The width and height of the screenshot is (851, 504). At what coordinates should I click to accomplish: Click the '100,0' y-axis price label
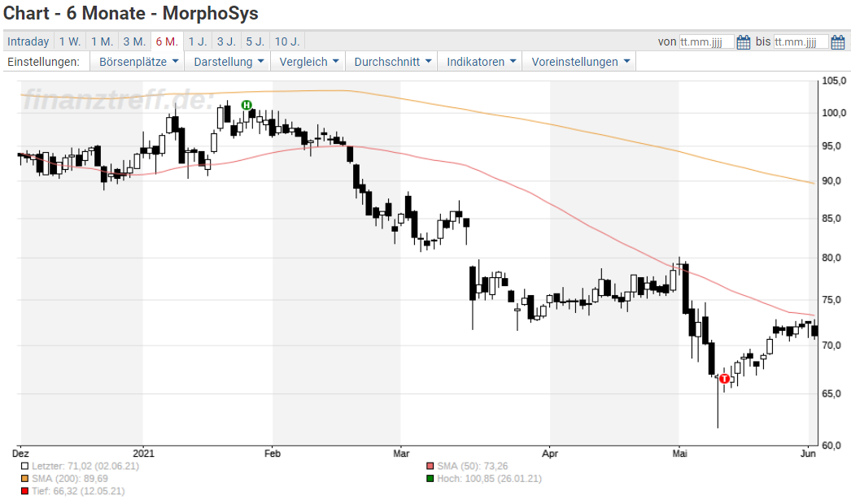pos(834,113)
